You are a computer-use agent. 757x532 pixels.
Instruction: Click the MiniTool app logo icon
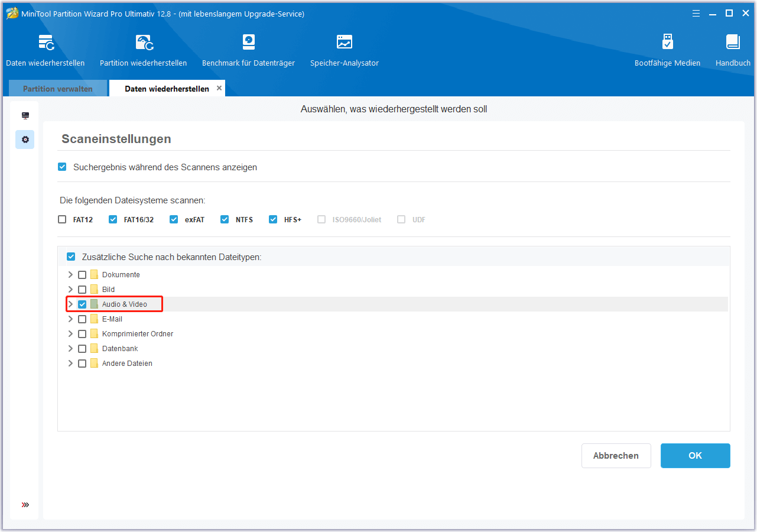[12, 13]
